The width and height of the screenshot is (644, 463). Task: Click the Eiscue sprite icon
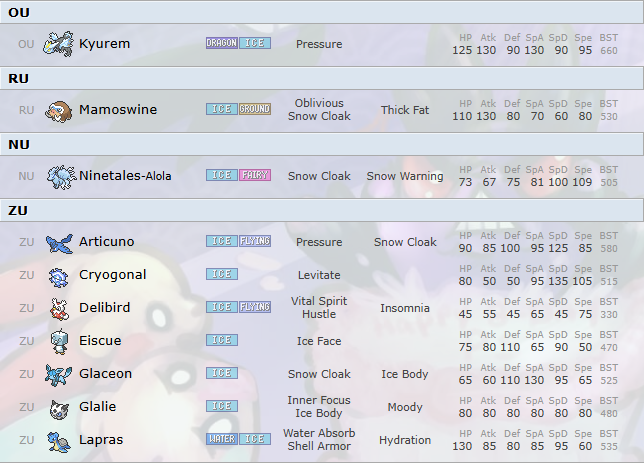(59, 342)
